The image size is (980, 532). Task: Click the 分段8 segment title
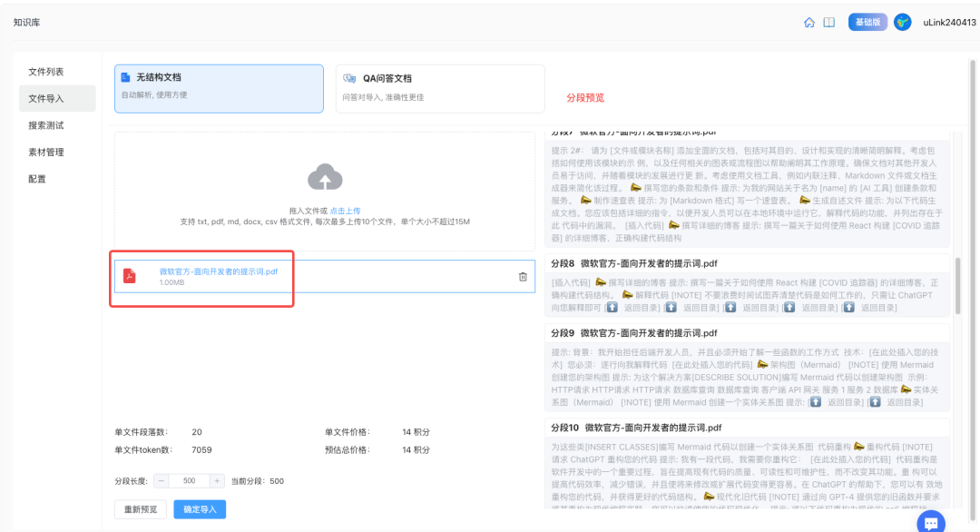pos(633,264)
